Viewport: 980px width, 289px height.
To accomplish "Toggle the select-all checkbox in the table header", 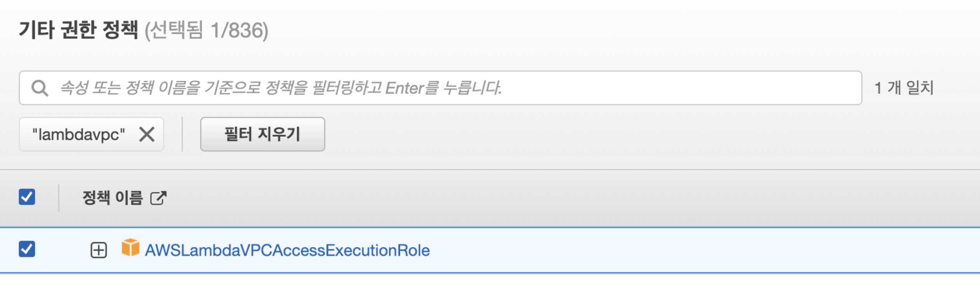I will [27, 197].
